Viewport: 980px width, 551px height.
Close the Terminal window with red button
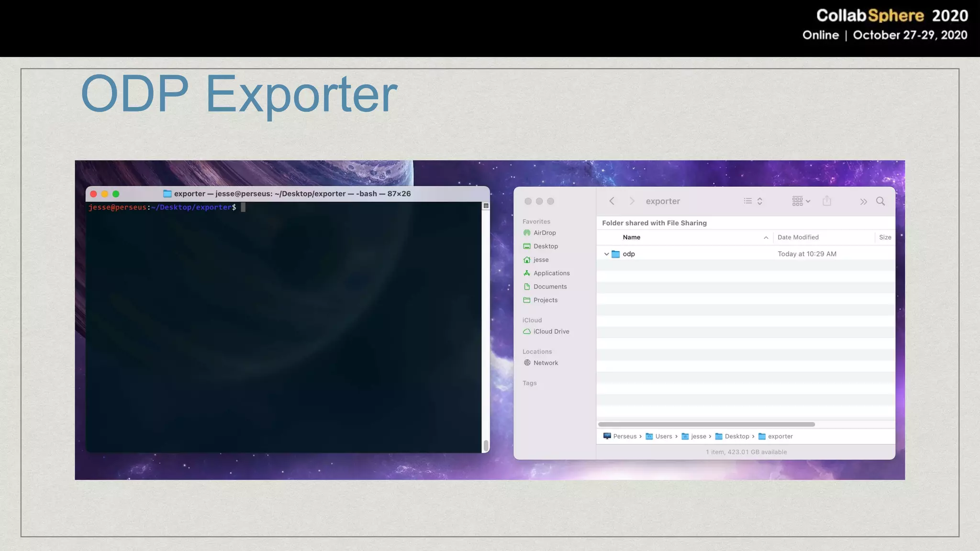tap(93, 194)
